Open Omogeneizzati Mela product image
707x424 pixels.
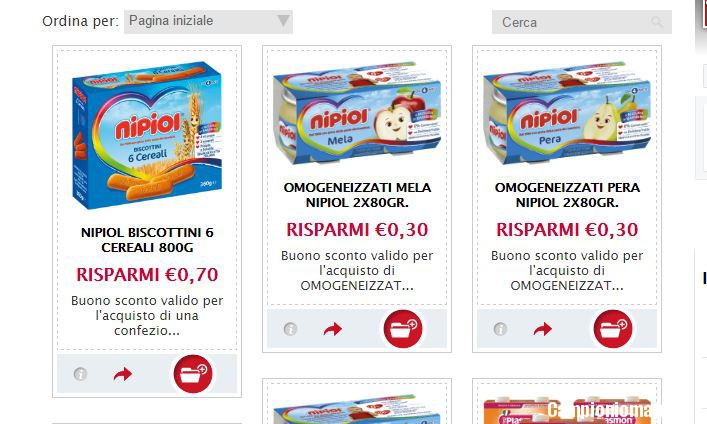tap(357, 113)
